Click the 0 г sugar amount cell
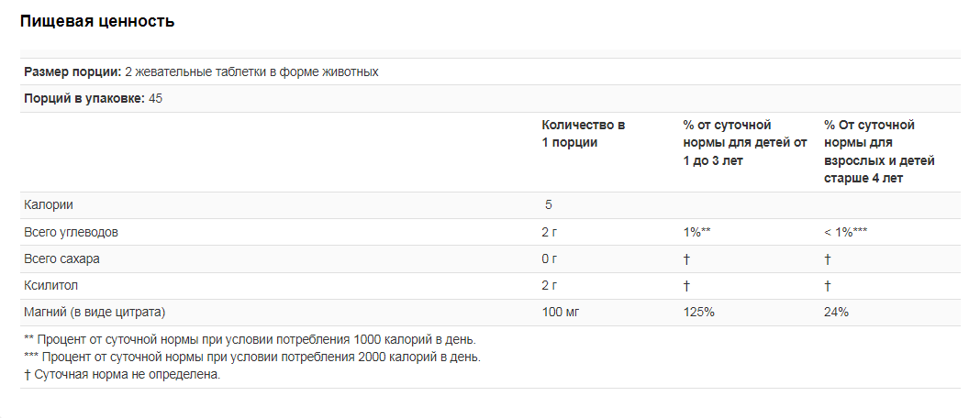Viewport: 980px width, 418px height. pyautogui.click(x=549, y=259)
